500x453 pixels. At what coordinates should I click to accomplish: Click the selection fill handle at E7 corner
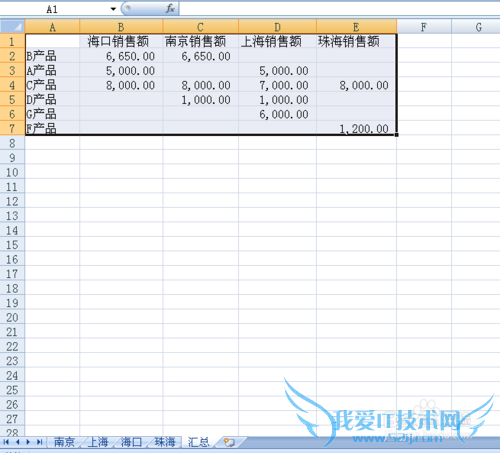tap(397, 135)
